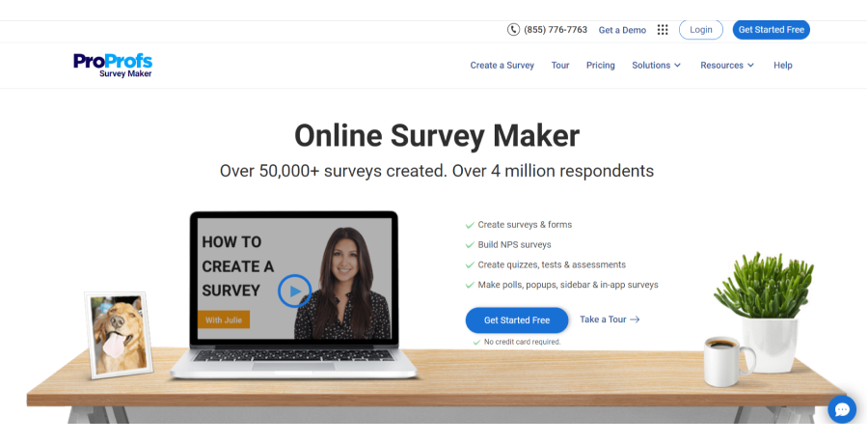Click the dog photo frame on the desk

[x=119, y=335]
